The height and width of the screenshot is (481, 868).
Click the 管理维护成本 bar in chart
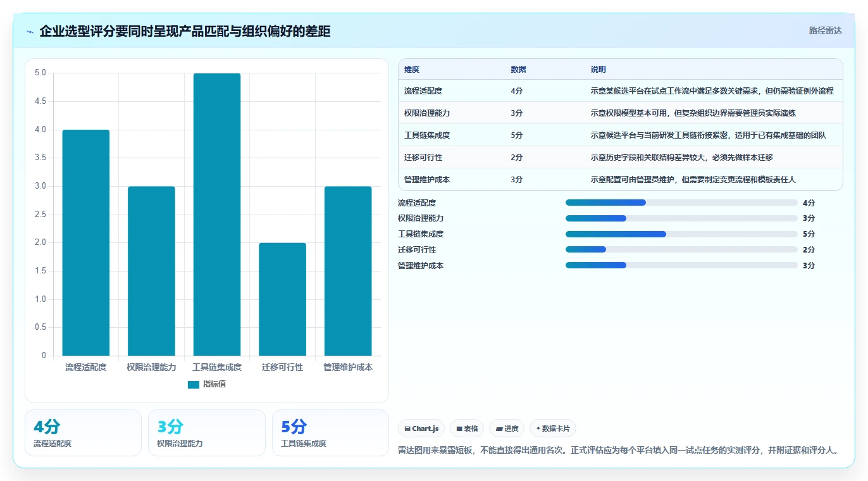tap(348, 271)
